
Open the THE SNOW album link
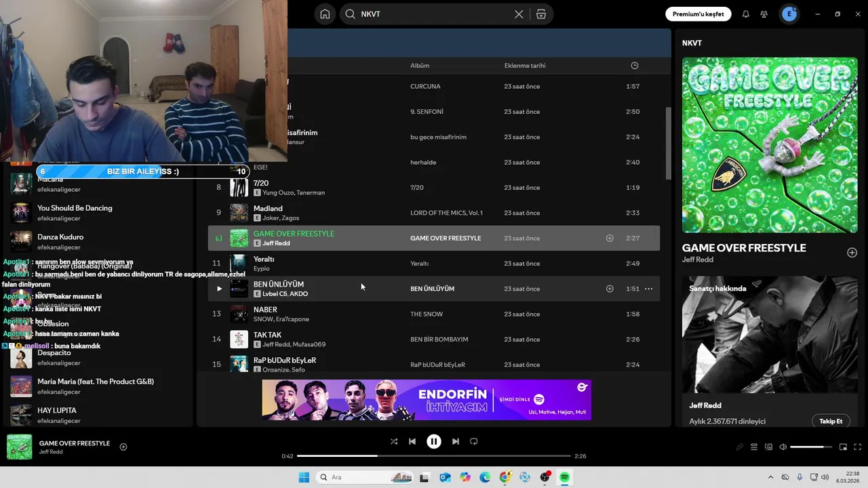[x=427, y=314]
